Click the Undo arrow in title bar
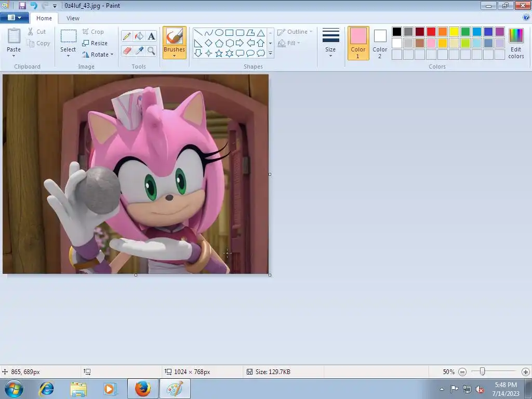 tap(34, 5)
